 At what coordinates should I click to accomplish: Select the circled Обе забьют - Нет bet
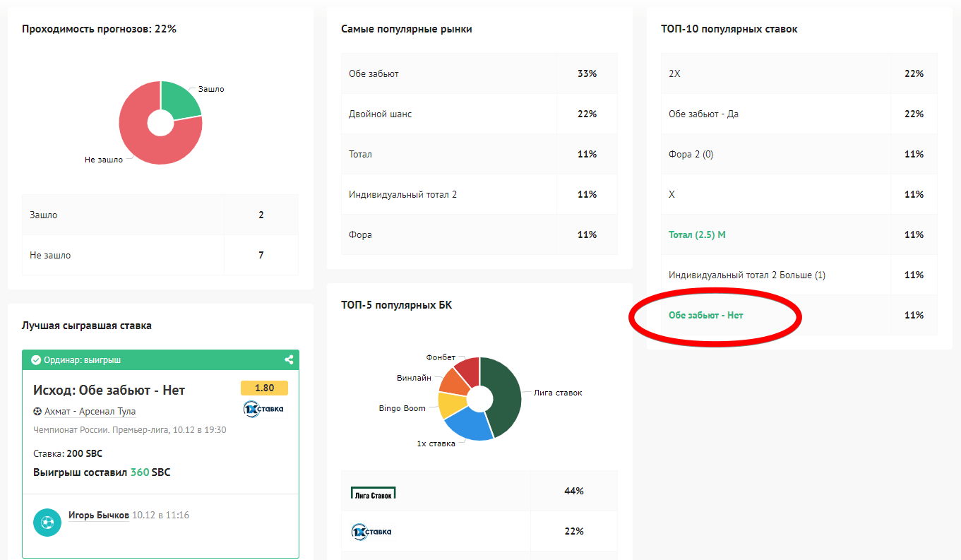click(705, 315)
